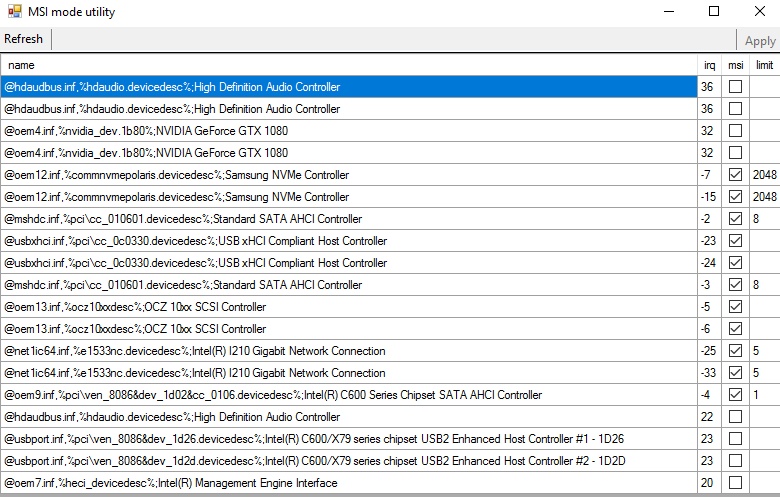
Task: Minimize the MSI mode utility window
Action: coord(667,12)
